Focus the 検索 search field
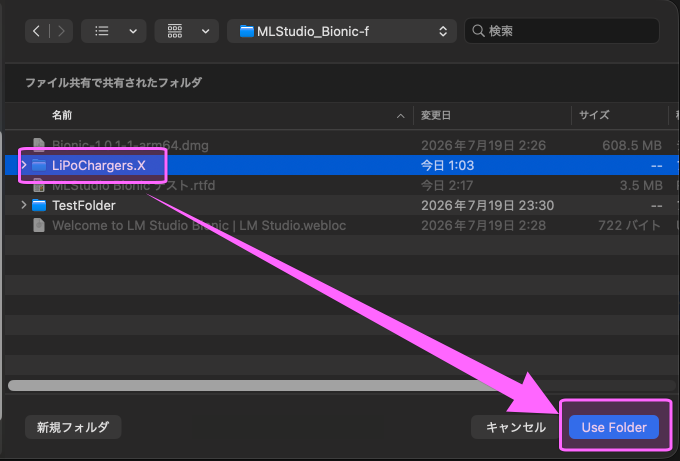Image resolution: width=680 pixels, height=461 pixels. (x=562, y=31)
